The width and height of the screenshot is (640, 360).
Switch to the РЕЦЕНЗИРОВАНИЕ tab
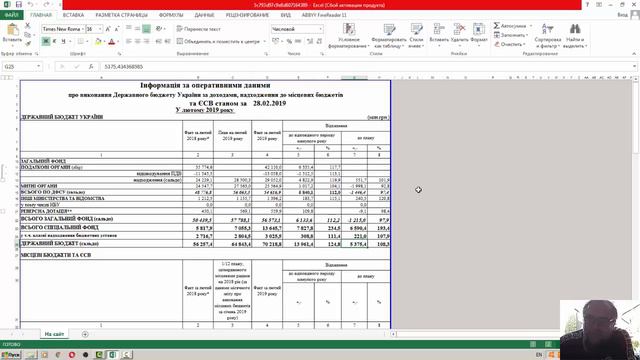pyautogui.click(x=247, y=15)
